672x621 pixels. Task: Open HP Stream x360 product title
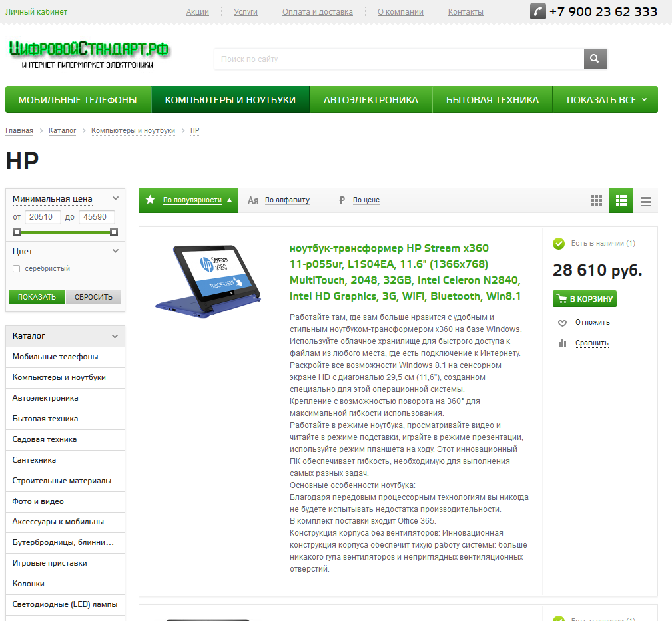click(406, 272)
